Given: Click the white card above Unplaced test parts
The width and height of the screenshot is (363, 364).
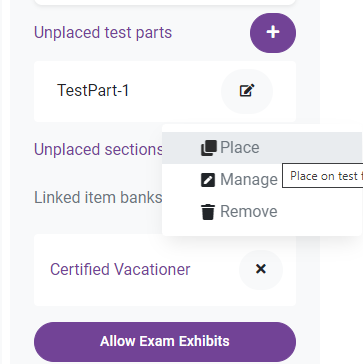Looking at the screenshot, I should 165,2.
